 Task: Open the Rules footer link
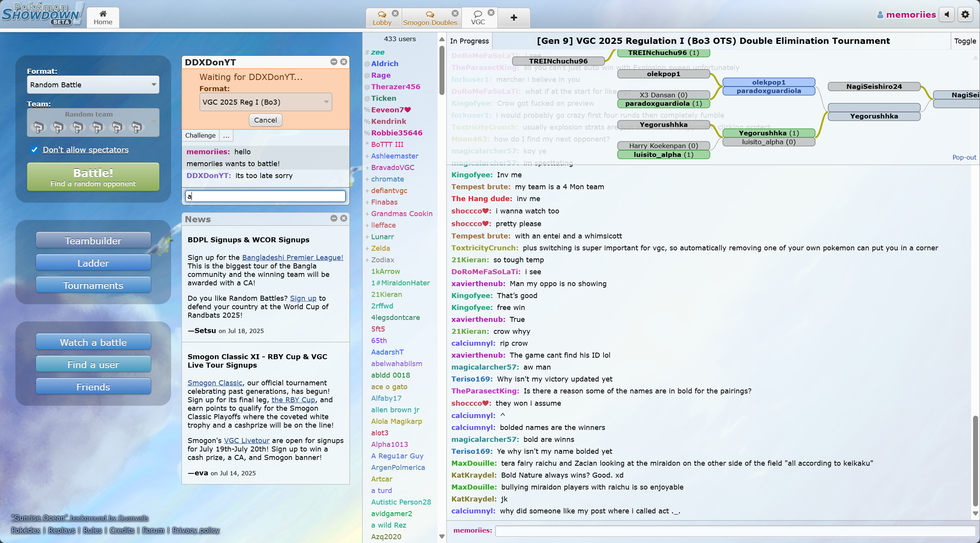click(x=92, y=530)
